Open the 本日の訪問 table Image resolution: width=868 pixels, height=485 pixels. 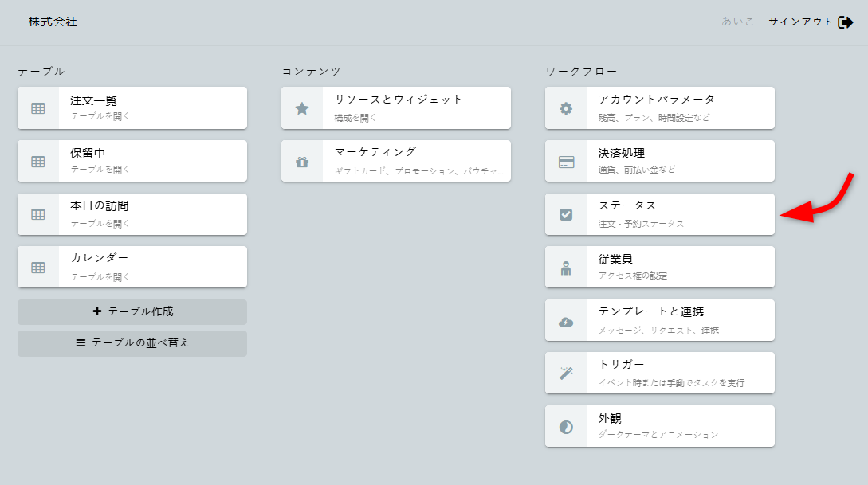tap(132, 214)
